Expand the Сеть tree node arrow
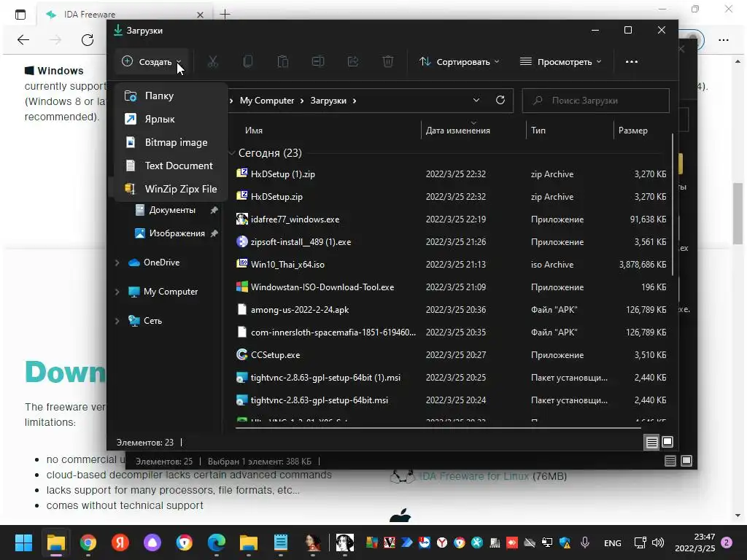The width and height of the screenshot is (747, 560). coord(117,321)
